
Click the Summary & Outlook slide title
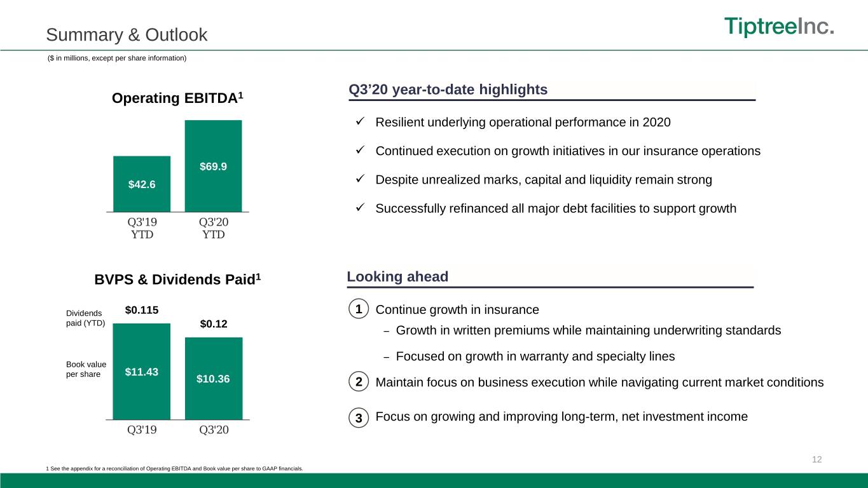tap(127, 35)
